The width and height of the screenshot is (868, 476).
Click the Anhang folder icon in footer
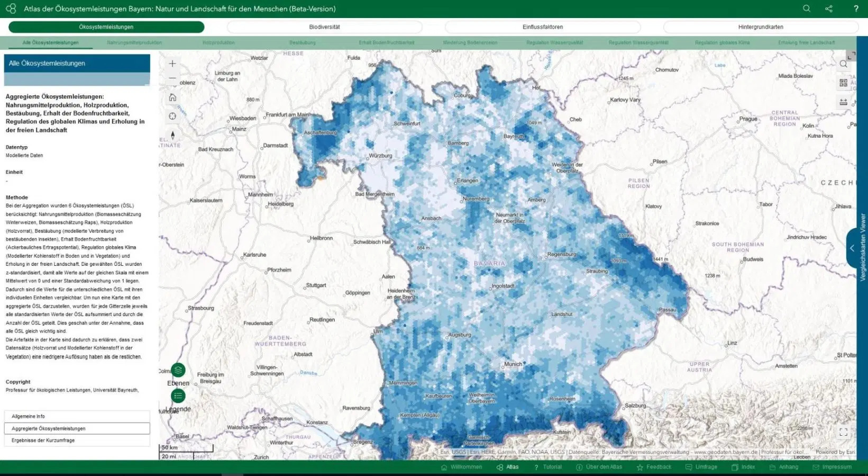point(772,468)
